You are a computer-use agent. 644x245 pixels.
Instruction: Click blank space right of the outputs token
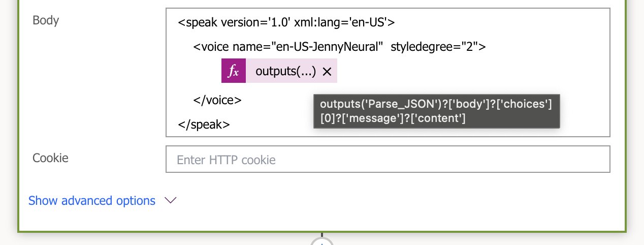(457, 72)
